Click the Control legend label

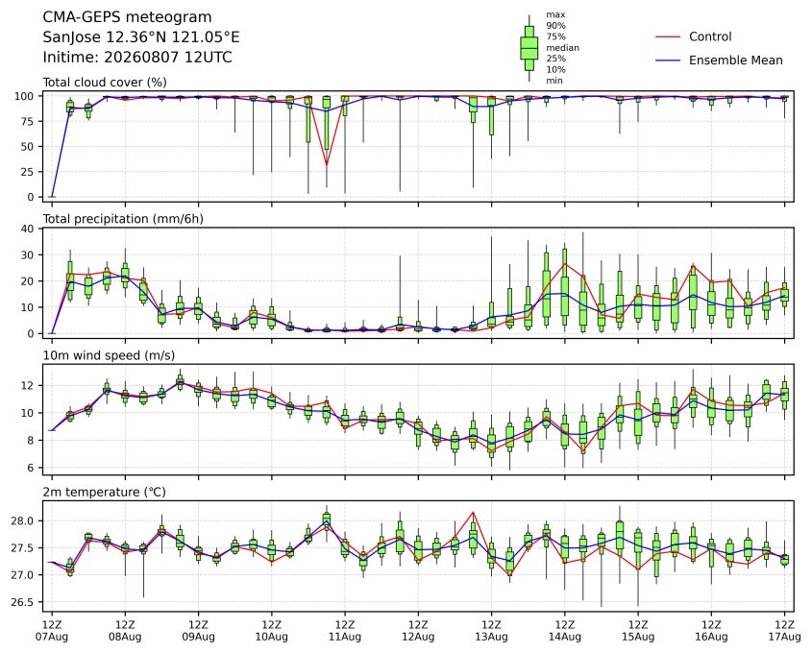710,36
